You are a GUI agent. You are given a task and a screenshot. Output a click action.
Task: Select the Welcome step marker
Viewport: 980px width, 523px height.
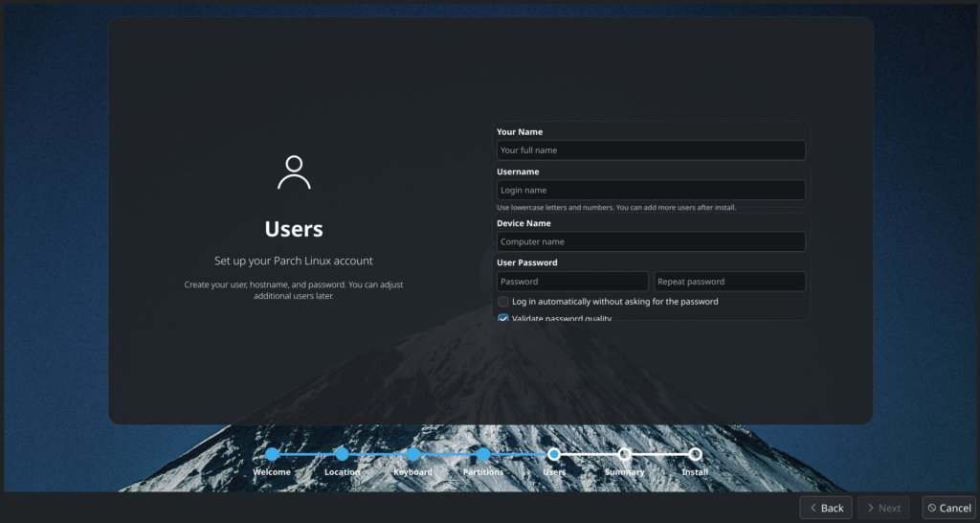coord(272,454)
